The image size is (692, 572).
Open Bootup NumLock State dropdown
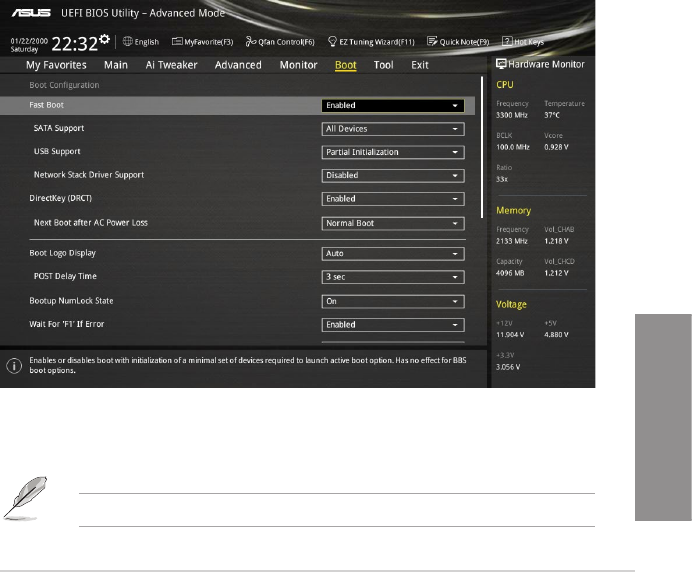[x=393, y=301]
